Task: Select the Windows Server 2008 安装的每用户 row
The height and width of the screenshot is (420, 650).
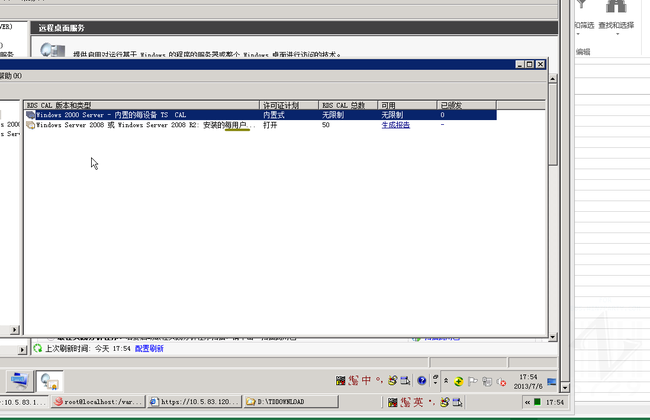Action: pyautogui.click(x=261, y=125)
